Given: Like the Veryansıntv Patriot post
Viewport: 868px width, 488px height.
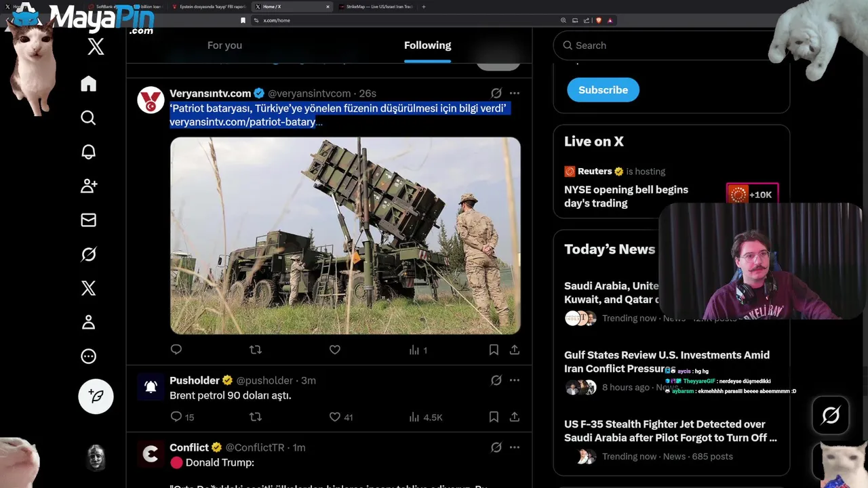Looking at the screenshot, I should [x=334, y=350].
